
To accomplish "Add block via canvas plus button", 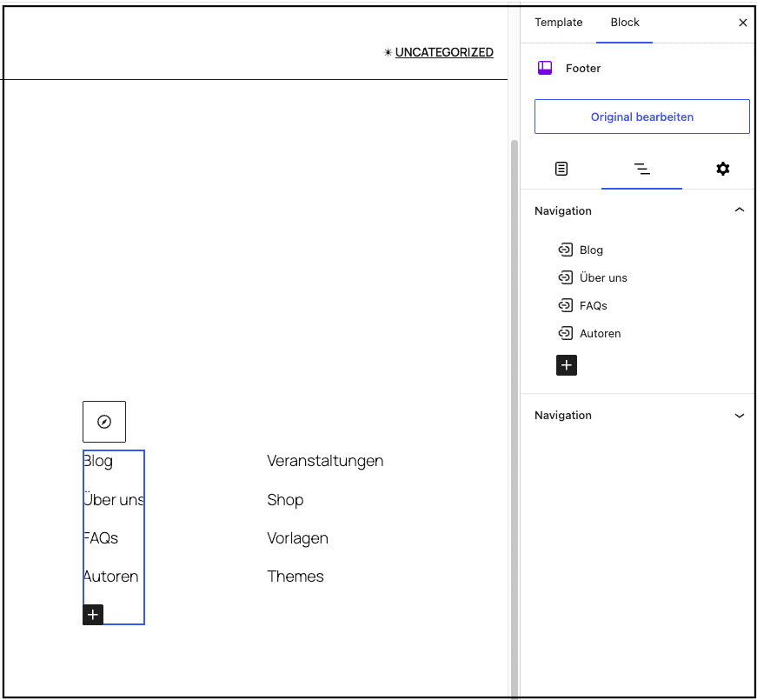I will [93, 615].
